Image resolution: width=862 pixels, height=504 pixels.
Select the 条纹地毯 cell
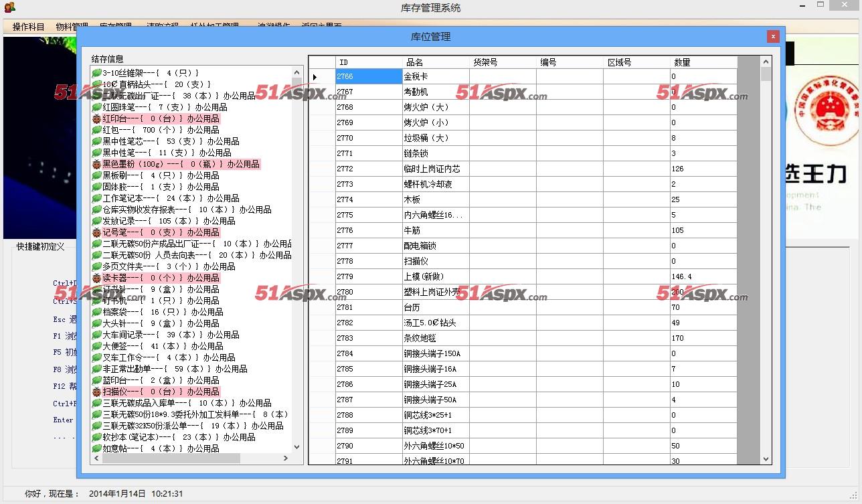[x=436, y=338]
